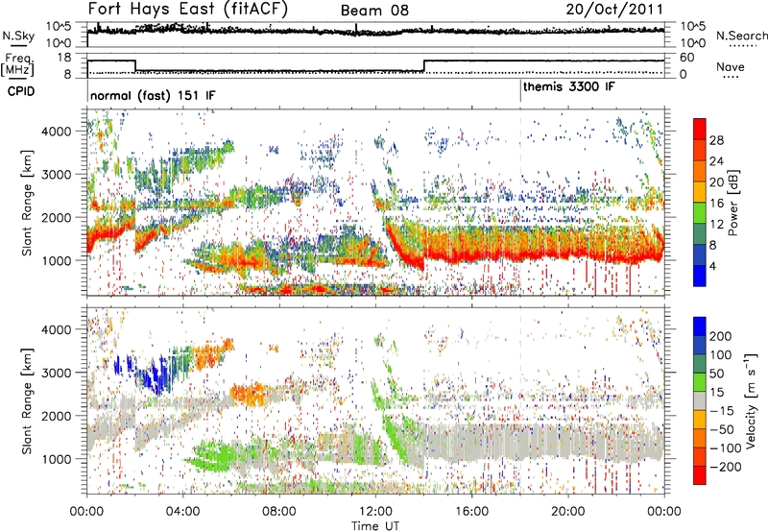Click the N.Search dotted line sample

743,46
